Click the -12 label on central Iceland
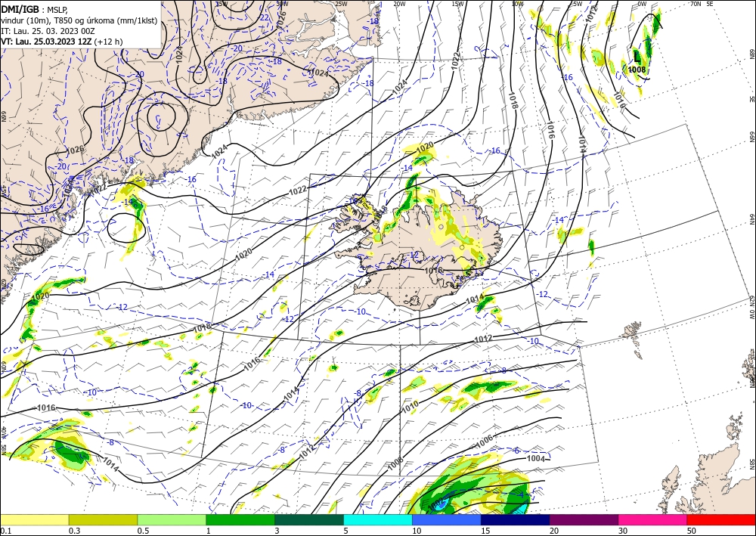This screenshot has height=536, width=756. [x=414, y=255]
